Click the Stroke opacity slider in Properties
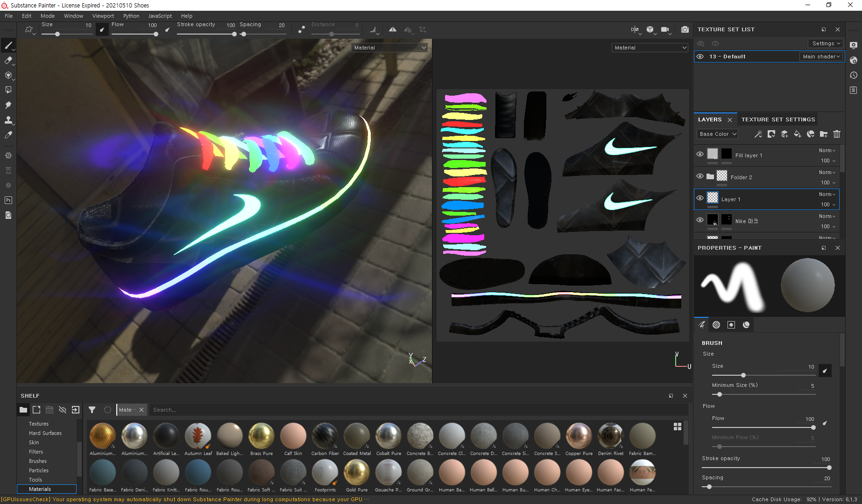 pos(766,468)
